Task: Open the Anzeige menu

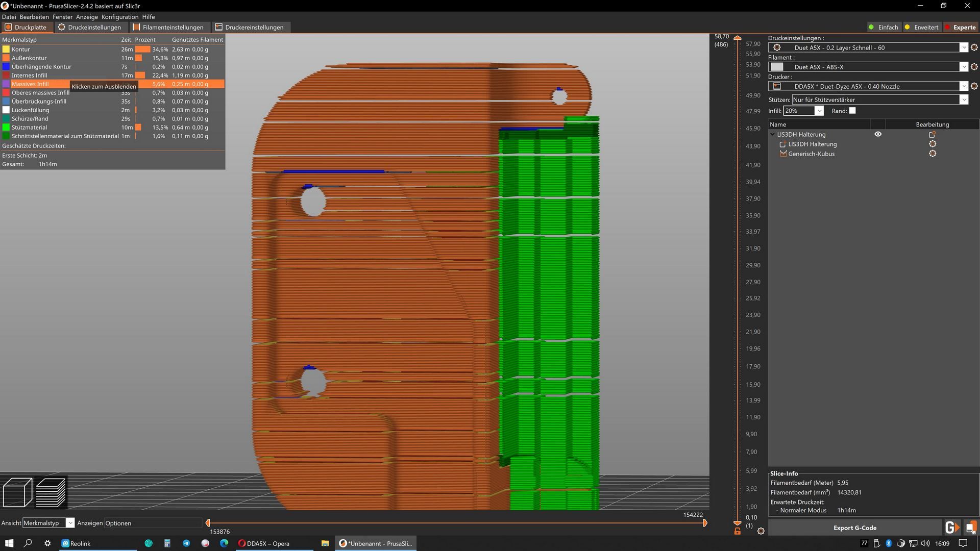Action: (x=87, y=17)
